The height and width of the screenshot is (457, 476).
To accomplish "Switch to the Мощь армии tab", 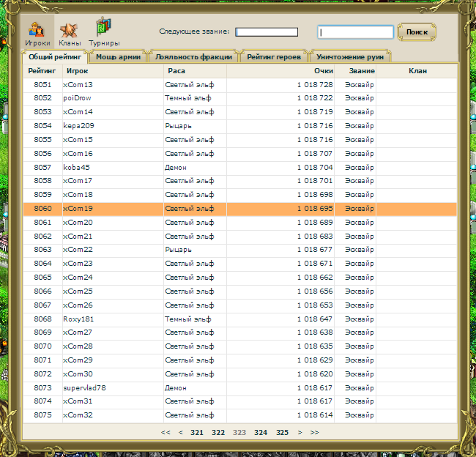I will 119,56.
